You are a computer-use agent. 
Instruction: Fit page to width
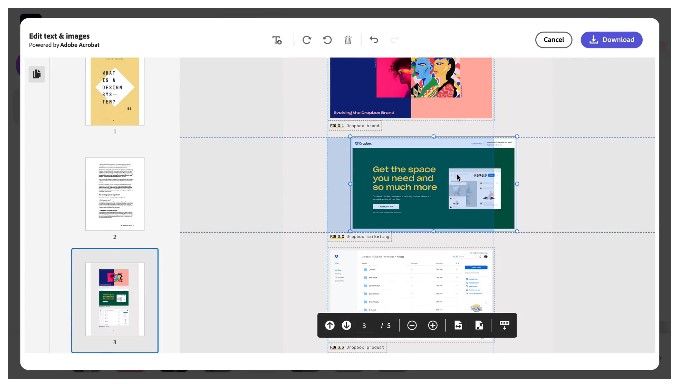458,325
